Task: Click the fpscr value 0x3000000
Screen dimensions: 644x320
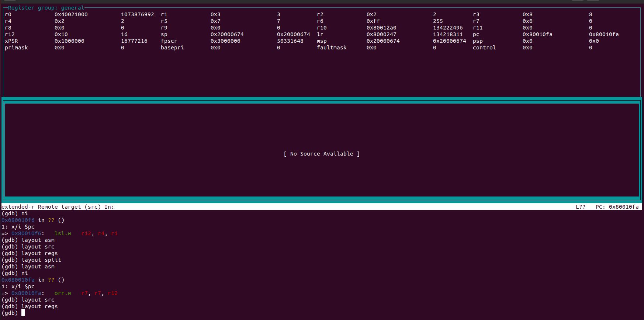Action: pos(225,41)
